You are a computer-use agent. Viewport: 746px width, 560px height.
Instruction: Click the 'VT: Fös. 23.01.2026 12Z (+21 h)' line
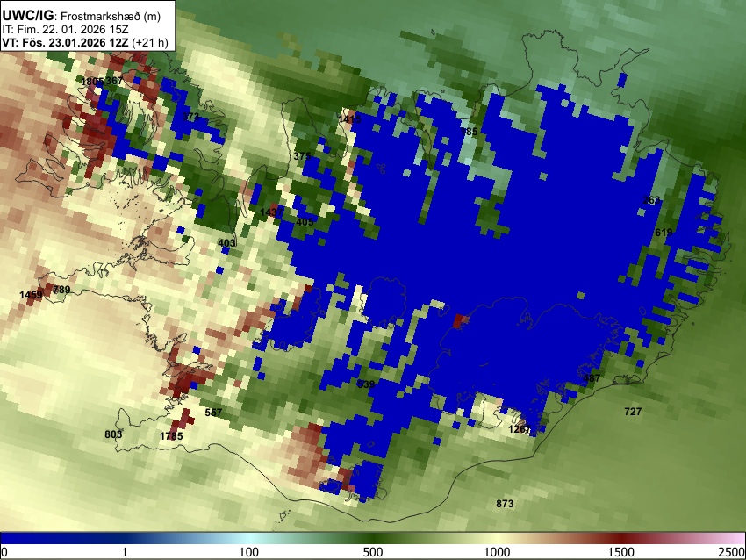pyautogui.click(x=85, y=42)
